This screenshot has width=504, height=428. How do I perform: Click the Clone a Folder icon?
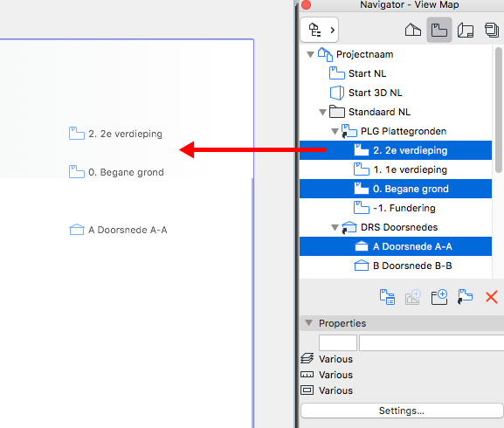point(465,297)
